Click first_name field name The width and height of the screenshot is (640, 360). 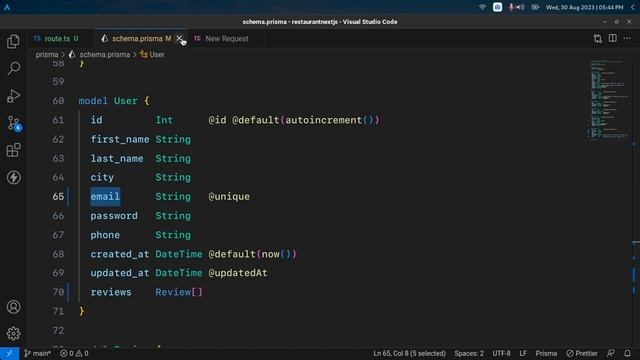[x=120, y=139]
